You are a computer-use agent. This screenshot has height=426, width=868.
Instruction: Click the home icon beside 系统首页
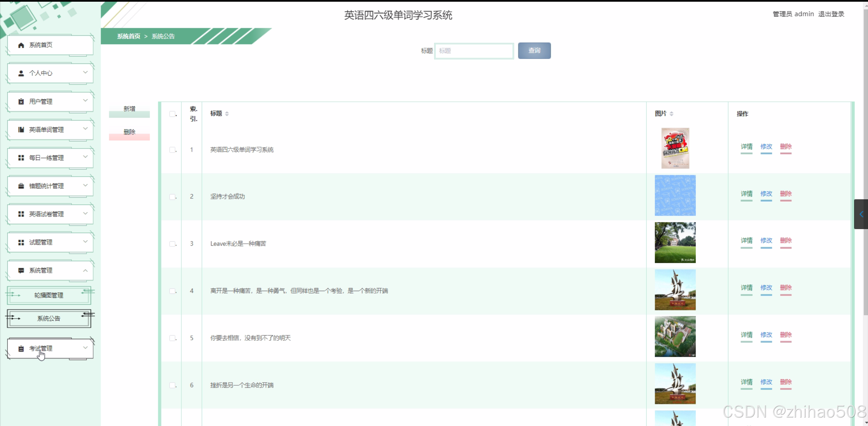pos(21,44)
